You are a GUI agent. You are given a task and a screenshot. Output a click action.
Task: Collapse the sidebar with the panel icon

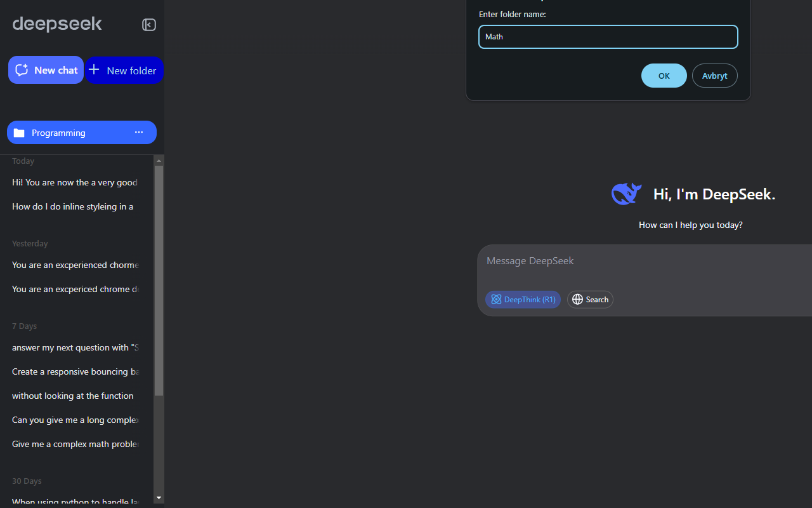(x=149, y=25)
